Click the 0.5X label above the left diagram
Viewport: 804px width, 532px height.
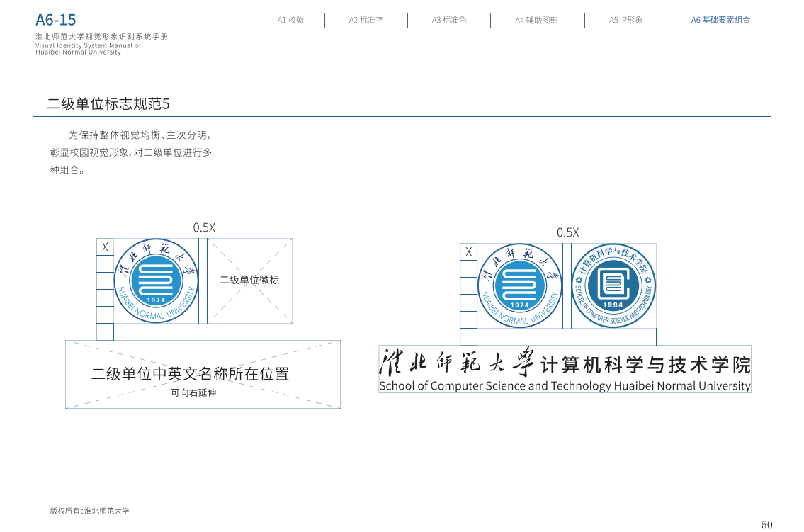(204, 227)
